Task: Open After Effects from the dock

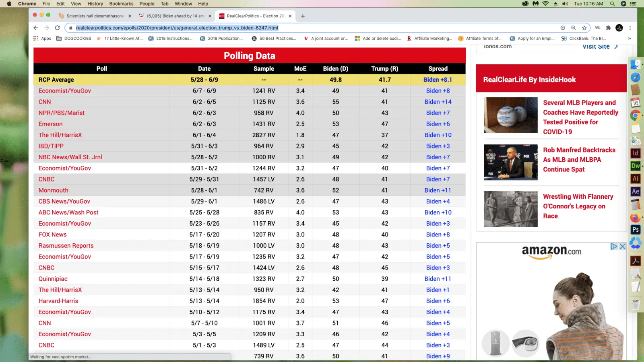Action: (x=635, y=191)
